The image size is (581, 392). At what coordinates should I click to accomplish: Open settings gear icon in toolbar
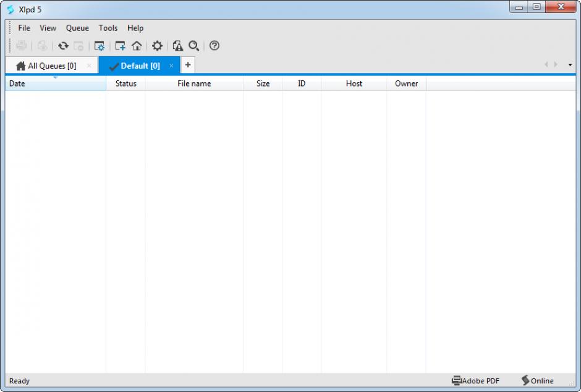point(157,46)
